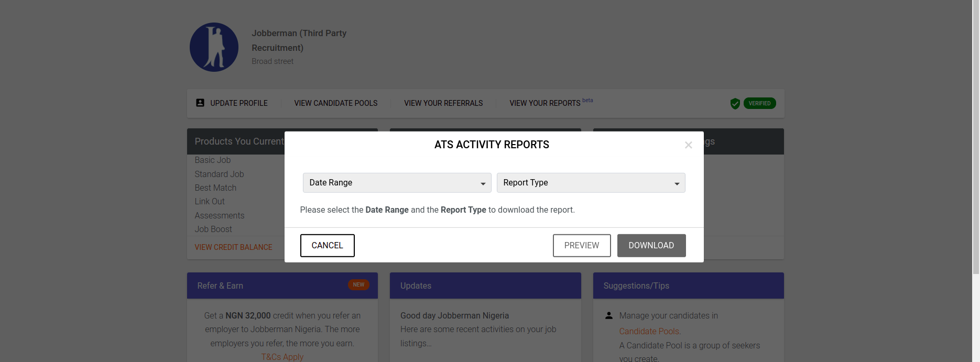Click the Preview button
Screen dimensions: 980x362
[x=581, y=246]
